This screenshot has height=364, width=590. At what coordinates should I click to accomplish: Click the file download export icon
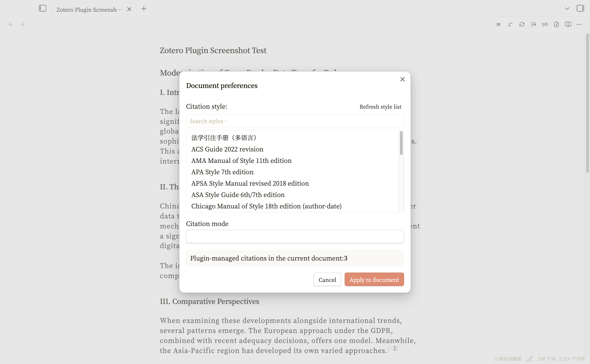[556, 24]
